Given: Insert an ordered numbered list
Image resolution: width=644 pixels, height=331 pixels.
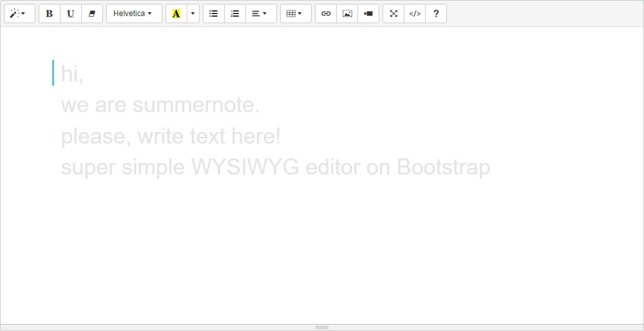Looking at the screenshot, I should pyautogui.click(x=235, y=14).
